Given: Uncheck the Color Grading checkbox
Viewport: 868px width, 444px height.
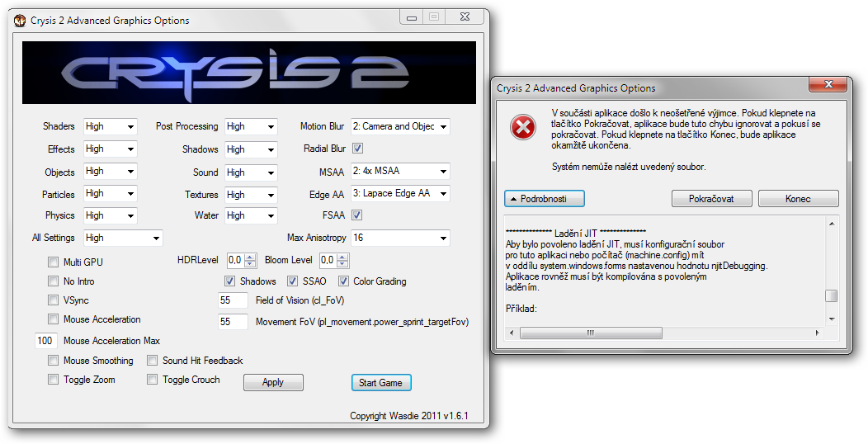Looking at the screenshot, I should (x=343, y=281).
